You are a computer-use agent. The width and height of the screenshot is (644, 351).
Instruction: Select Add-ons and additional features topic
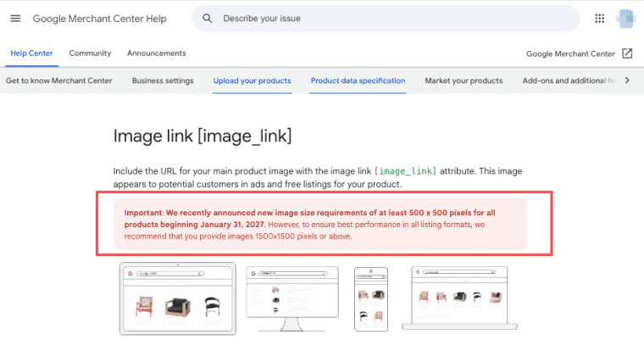pos(569,81)
